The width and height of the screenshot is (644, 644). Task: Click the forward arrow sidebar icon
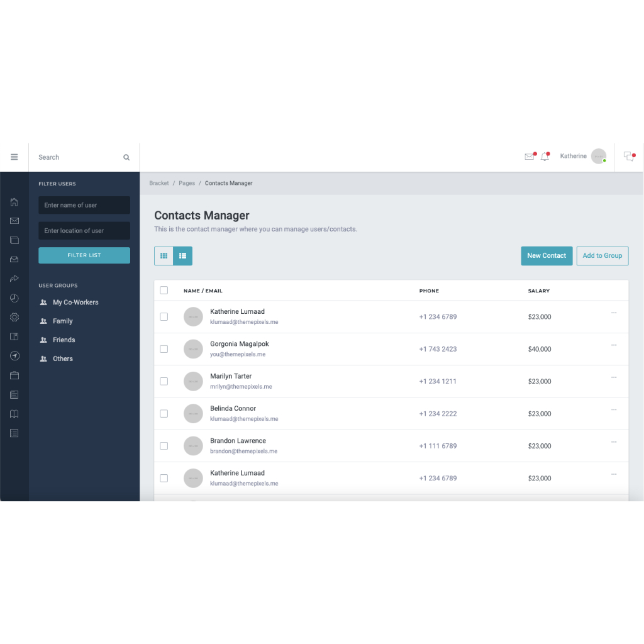tap(14, 279)
